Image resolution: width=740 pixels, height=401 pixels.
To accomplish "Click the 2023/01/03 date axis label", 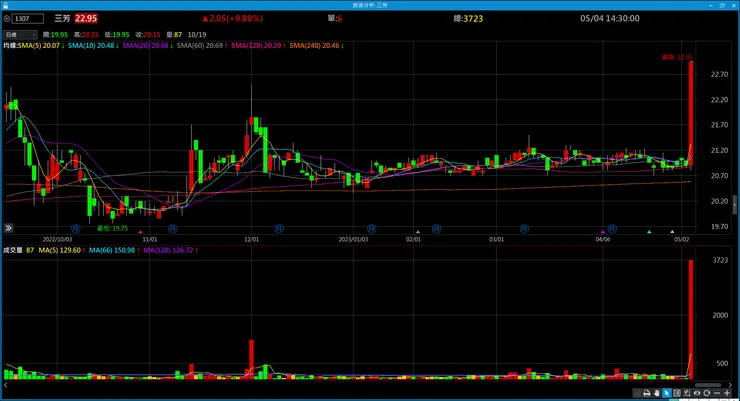I will tap(353, 240).
